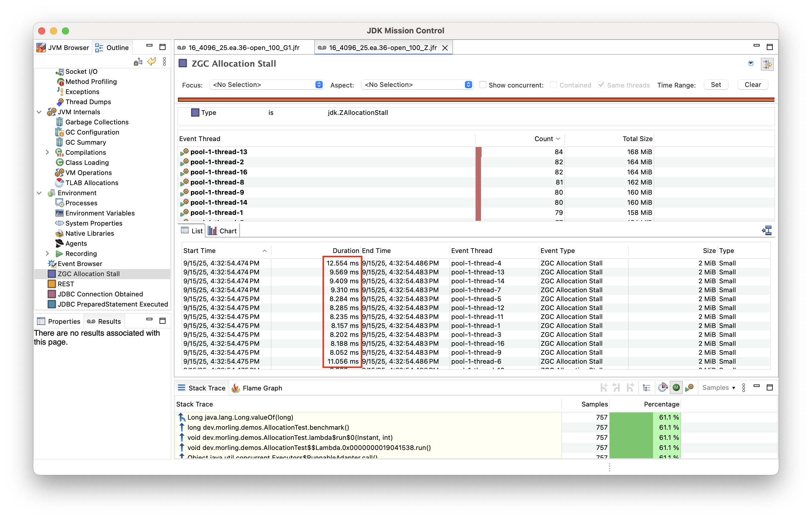Screen dimensions: 812x519
Task: Click the TLAB Allocations icon
Action: click(59, 183)
